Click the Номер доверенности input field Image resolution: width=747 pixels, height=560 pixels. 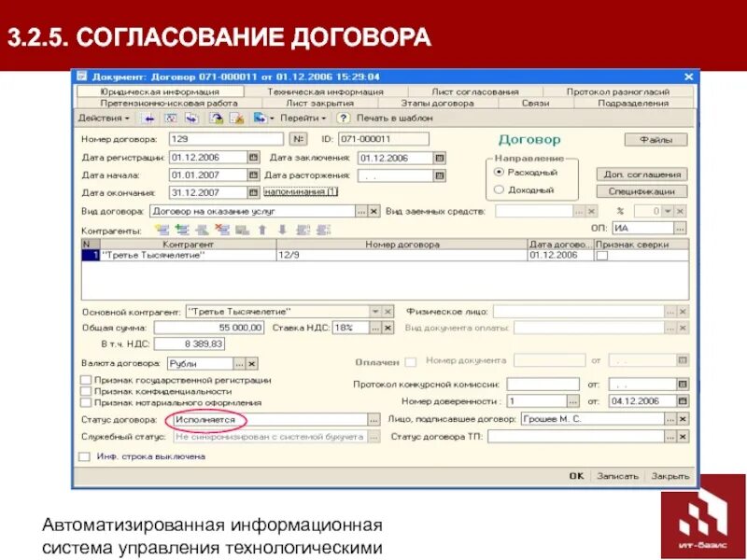[x=537, y=401]
